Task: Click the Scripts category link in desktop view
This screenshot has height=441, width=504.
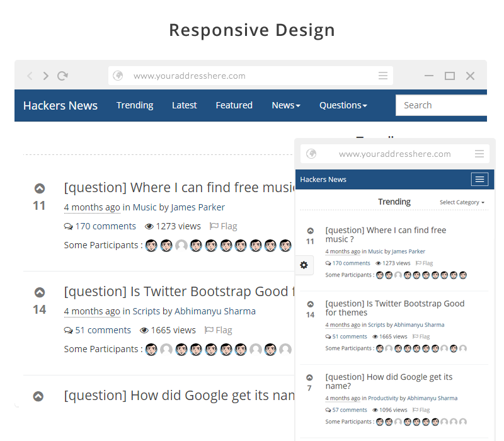Action: [146, 311]
